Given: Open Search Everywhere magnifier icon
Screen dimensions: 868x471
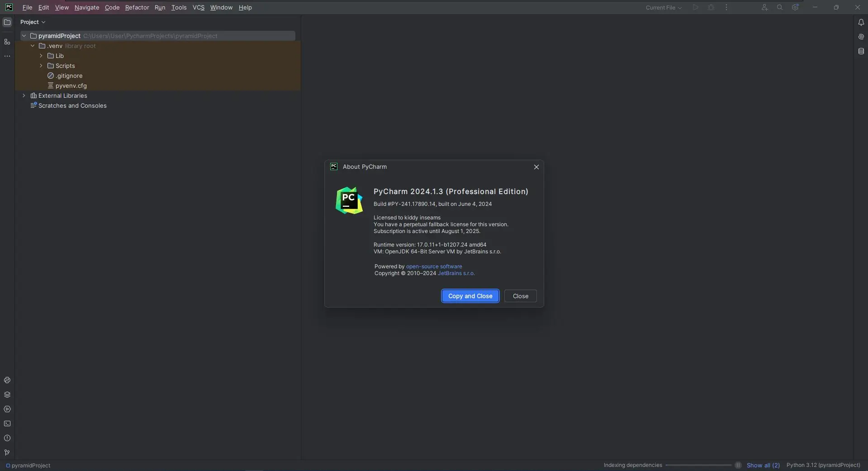Looking at the screenshot, I should (780, 7).
